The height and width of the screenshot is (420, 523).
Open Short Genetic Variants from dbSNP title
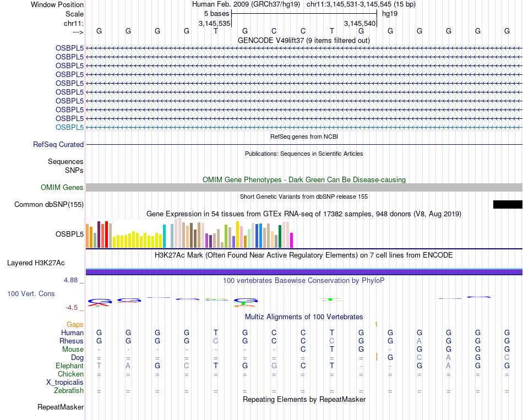pos(304,197)
